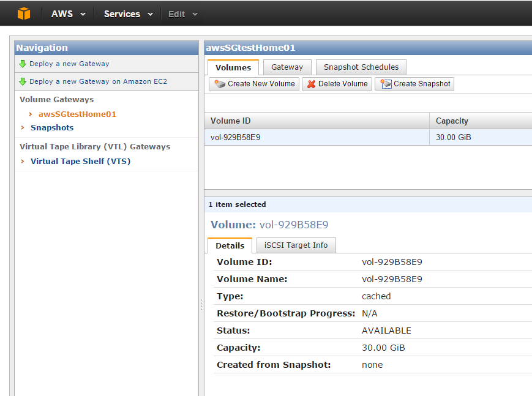Open the iSCSI Target Info tab
This screenshot has height=396, width=532.
pyautogui.click(x=296, y=245)
